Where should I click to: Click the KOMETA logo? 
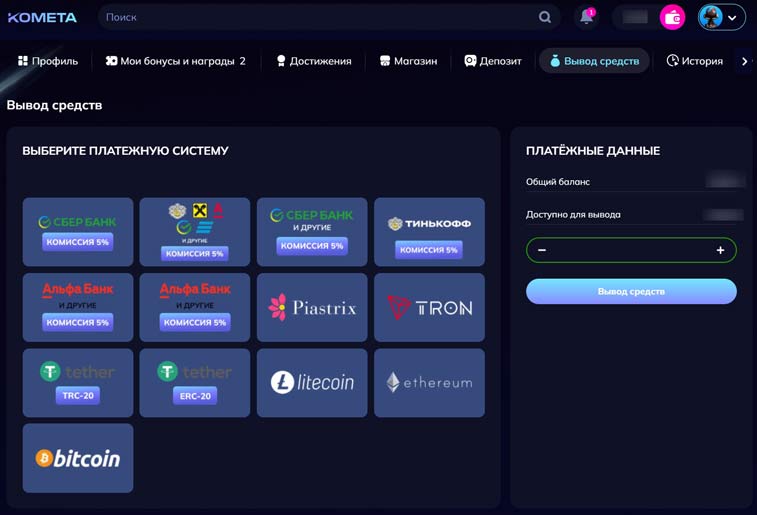[x=43, y=17]
